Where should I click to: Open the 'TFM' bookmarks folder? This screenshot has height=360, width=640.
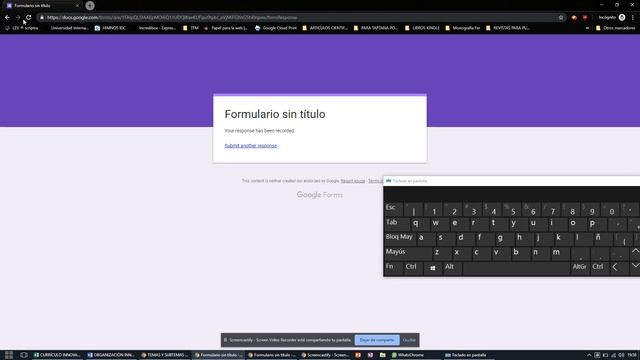(x=191, y=28)
